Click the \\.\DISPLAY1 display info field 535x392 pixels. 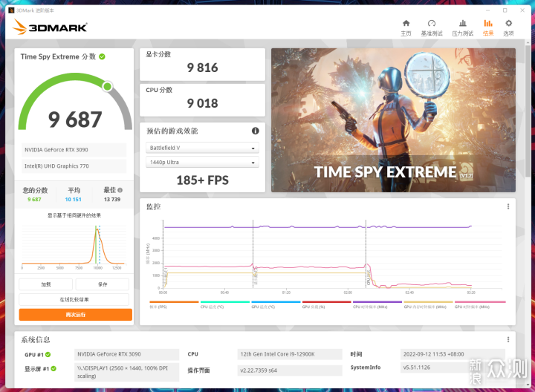pos(126,372)
